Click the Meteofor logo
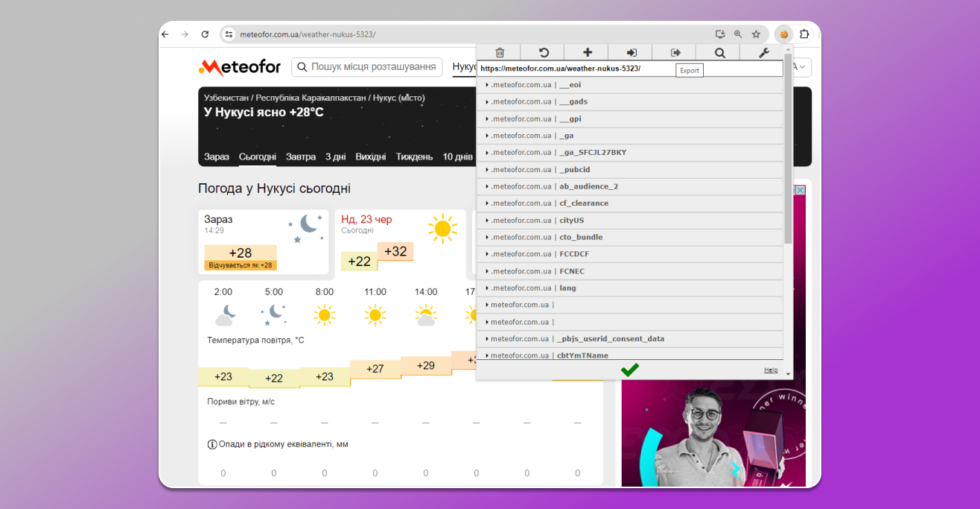980x509 pixels. [x=240, y=68]
